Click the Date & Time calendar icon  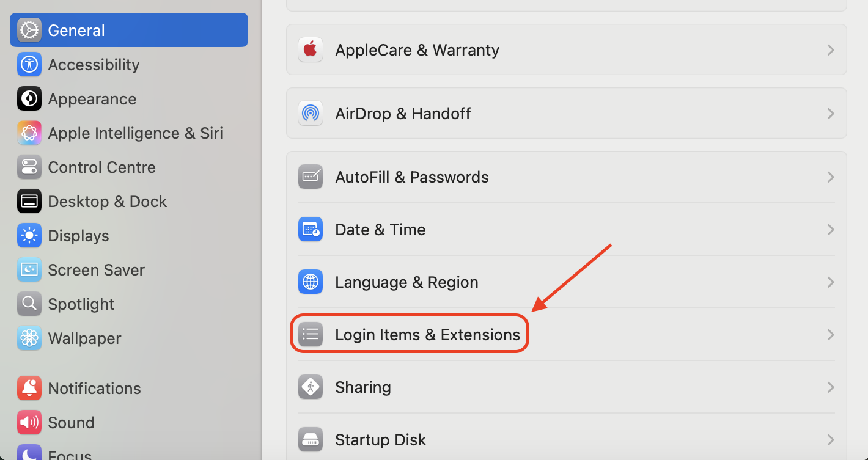click(310, 229)
